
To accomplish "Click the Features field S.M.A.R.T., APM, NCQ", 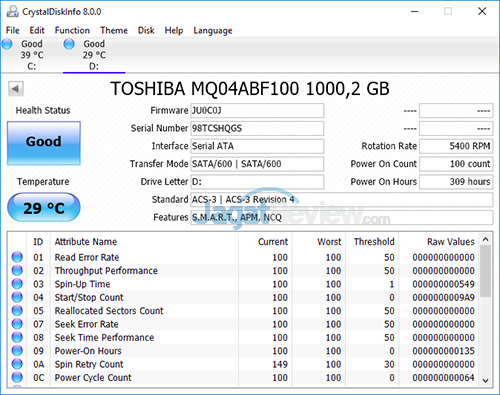I will point(342,218).
